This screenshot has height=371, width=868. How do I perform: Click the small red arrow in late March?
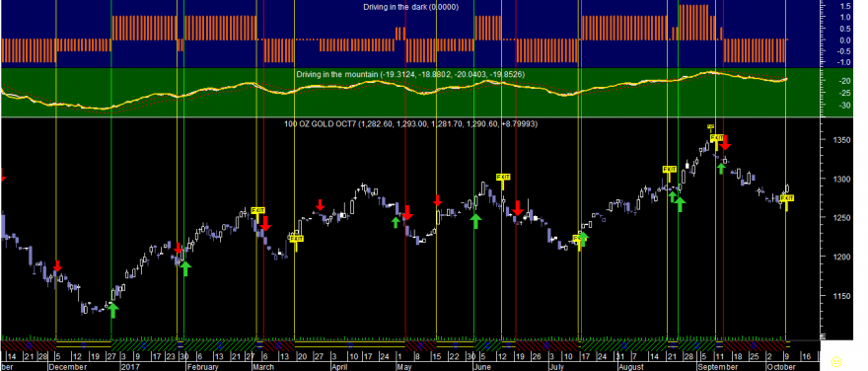320,205
